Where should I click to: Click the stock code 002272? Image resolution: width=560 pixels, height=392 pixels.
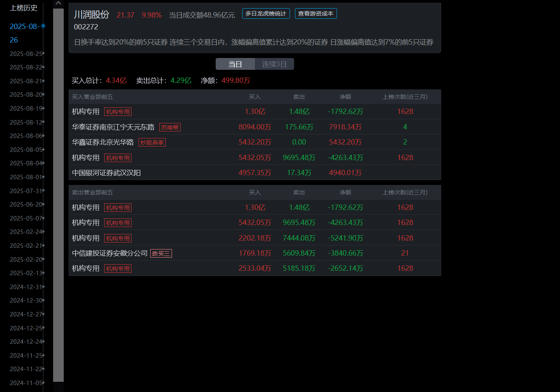[86, 27]
